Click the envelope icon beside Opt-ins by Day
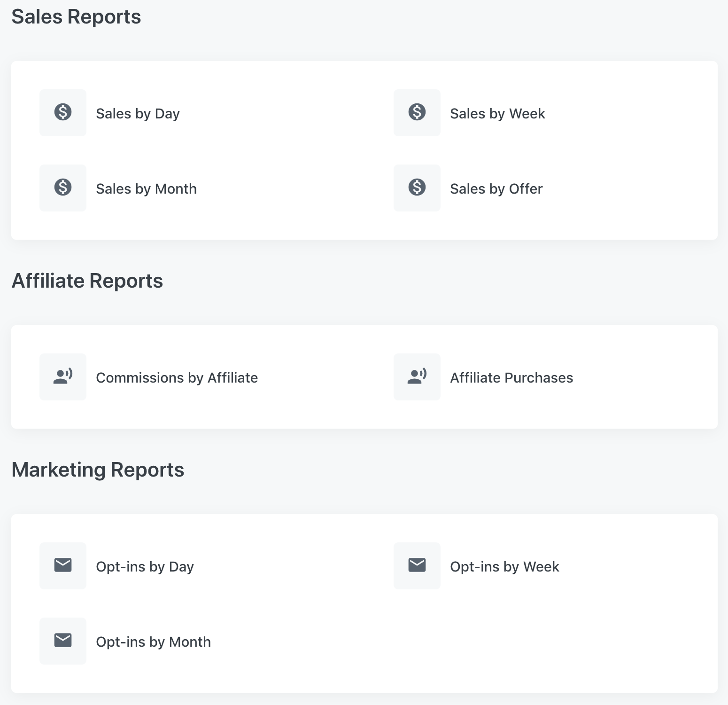 pos(63,565)
